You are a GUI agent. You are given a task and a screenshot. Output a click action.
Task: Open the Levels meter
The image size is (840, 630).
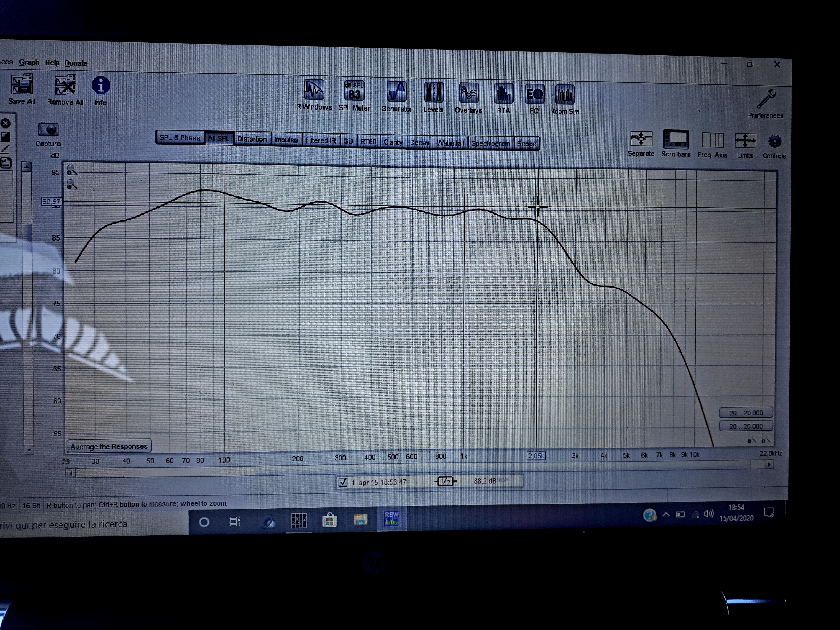point(433,93)
